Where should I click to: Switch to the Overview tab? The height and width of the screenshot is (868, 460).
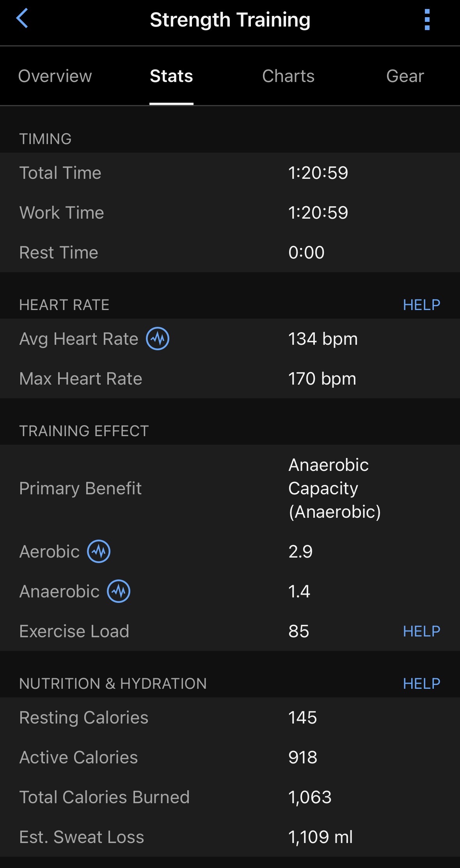[55, 76]
